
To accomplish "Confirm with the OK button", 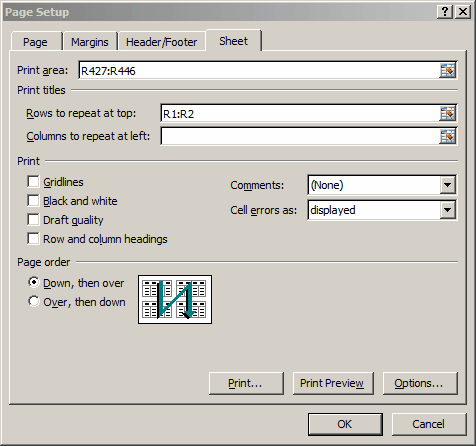I will pyautogui.click(x=345, y=424).
